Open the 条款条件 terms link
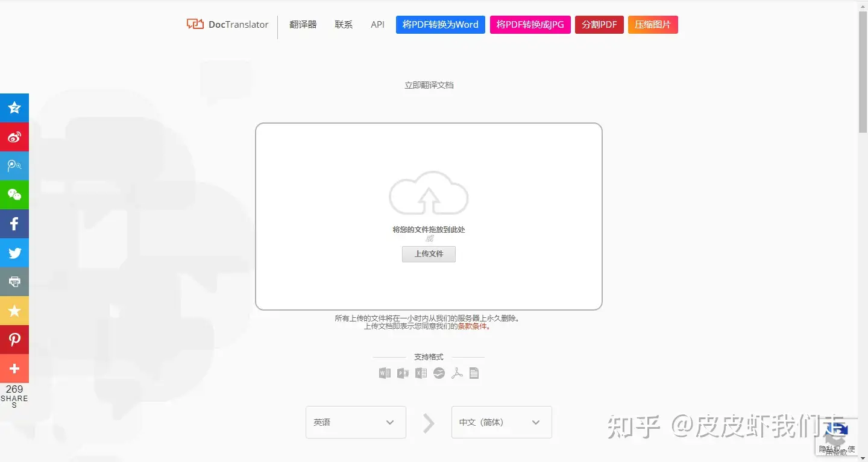The height and width of the screenshot is (462, 868). 473,326
